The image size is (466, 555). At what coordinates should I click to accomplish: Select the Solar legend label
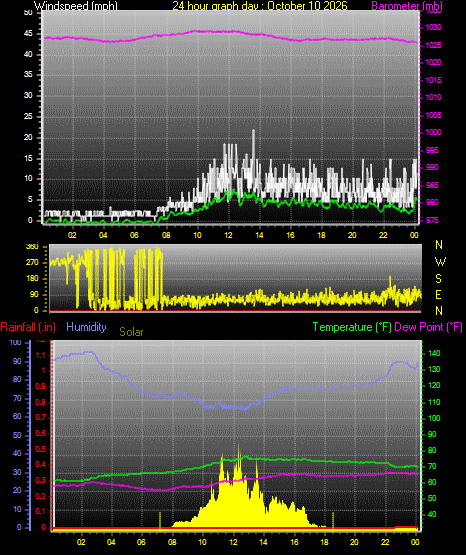tap(131, 332)
